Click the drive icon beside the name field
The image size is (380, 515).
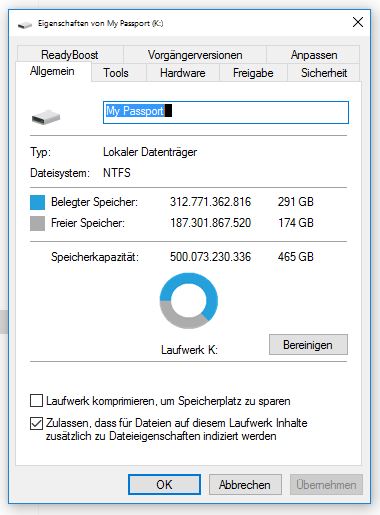(x=46, y=117)
